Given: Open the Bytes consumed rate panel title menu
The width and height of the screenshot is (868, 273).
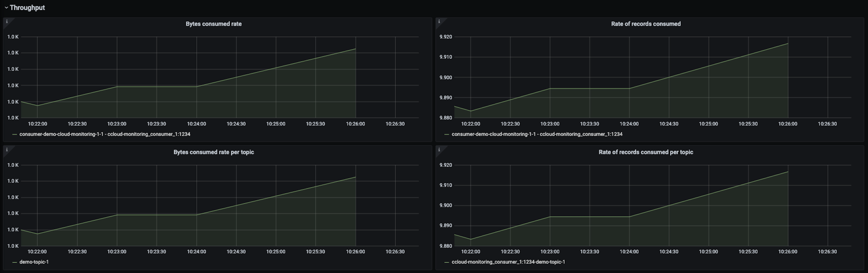Looking at the screenshot, I should click(214, 24).
